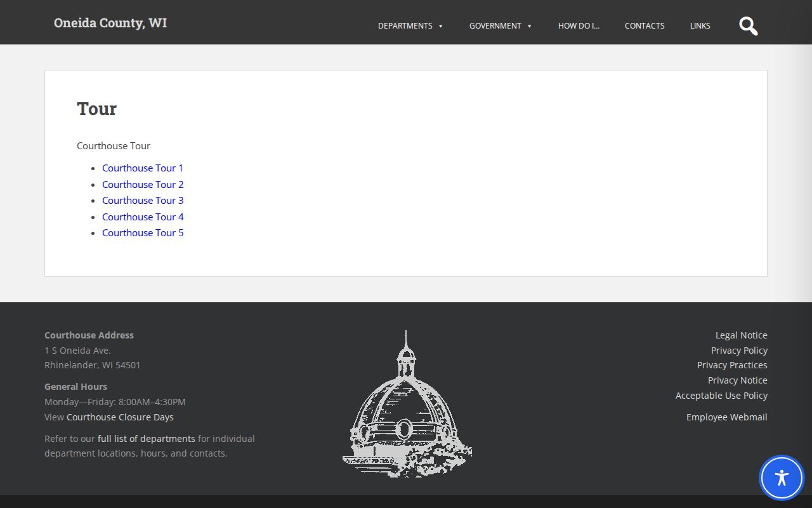Click the 'Monday—Friday: 8:00AM–4:30PM' hours text
The width and height of the screenshot is (812, 508).
pyautogui.click(x=115, y=402)
